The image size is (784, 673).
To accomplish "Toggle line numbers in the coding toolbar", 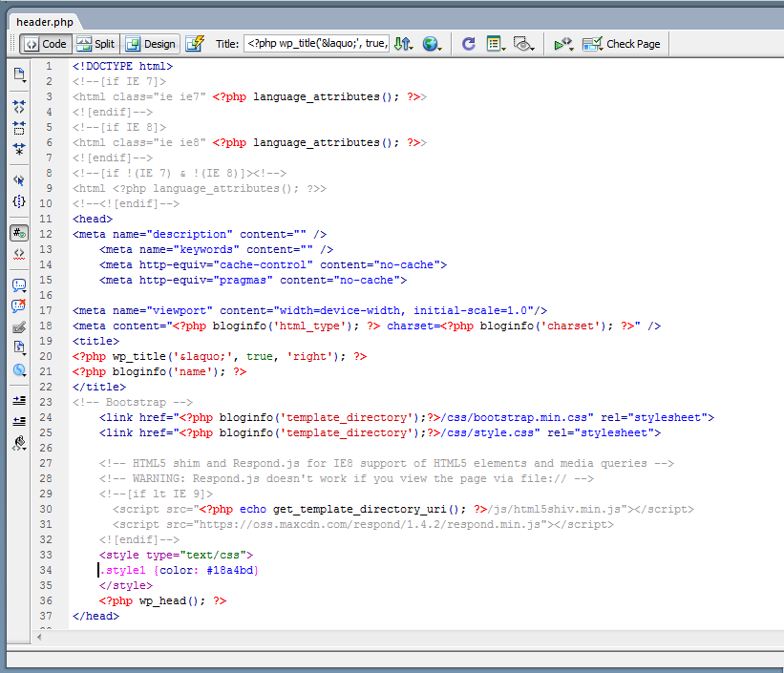I will (x=19, y=233).
